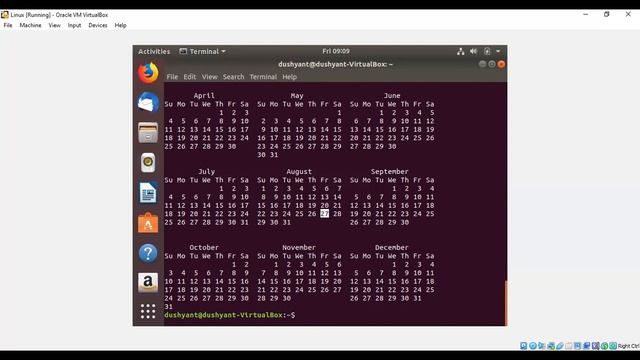Screen dimensions: 640x360
Task: Click the battery power icon in top bar
Action: pyautogui.click(x=487, y=51)
